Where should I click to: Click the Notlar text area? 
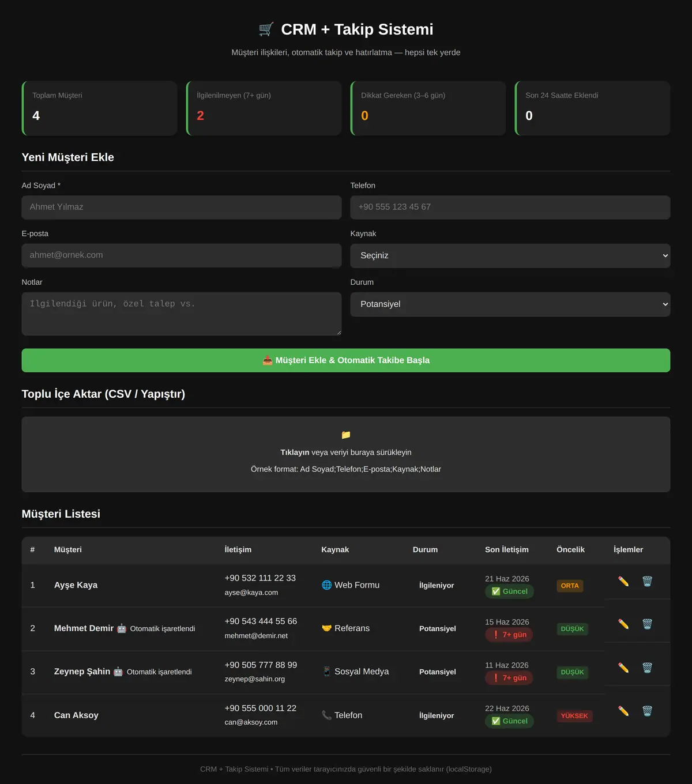tap(182, 314)
